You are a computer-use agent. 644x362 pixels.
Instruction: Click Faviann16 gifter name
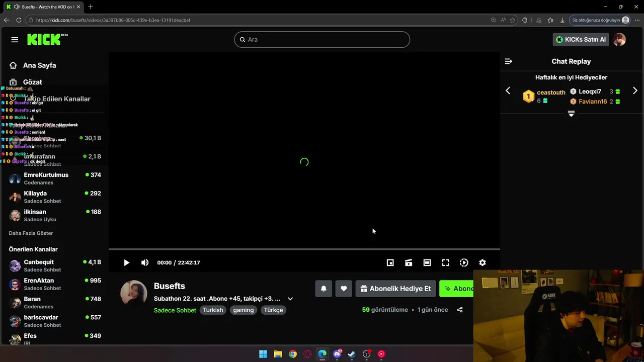pyautogui.click(x=593, y=102)
